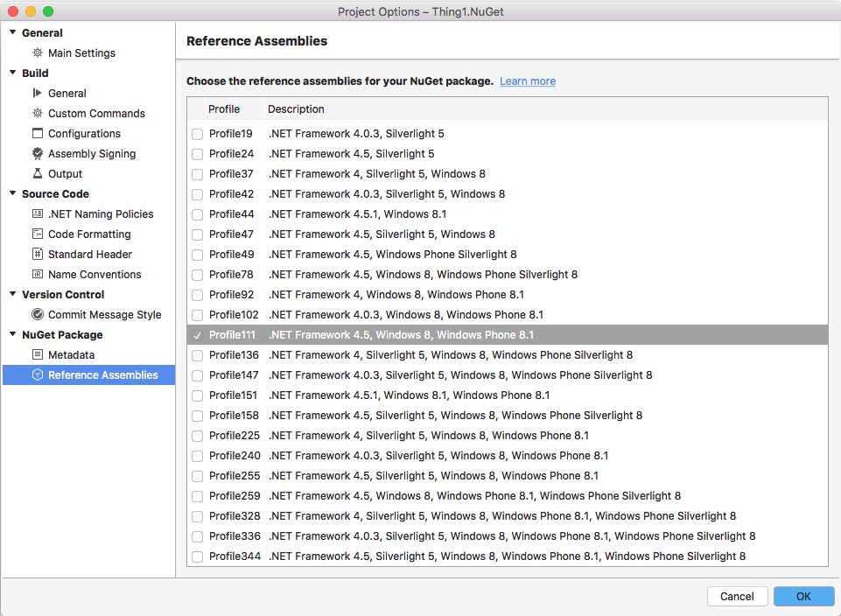Open Configurations via its window icon
Image resolution: width=841 pixels, height=616 pixels.
tap(37, 133)
